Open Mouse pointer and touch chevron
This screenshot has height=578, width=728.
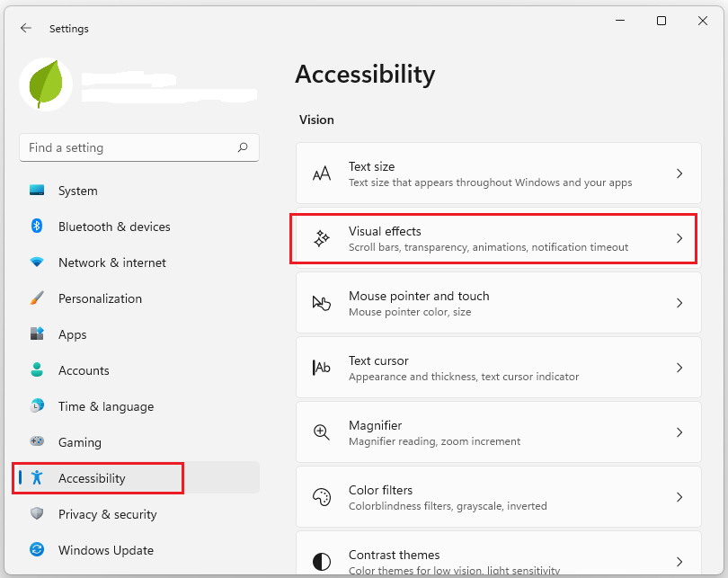[679, 303]
